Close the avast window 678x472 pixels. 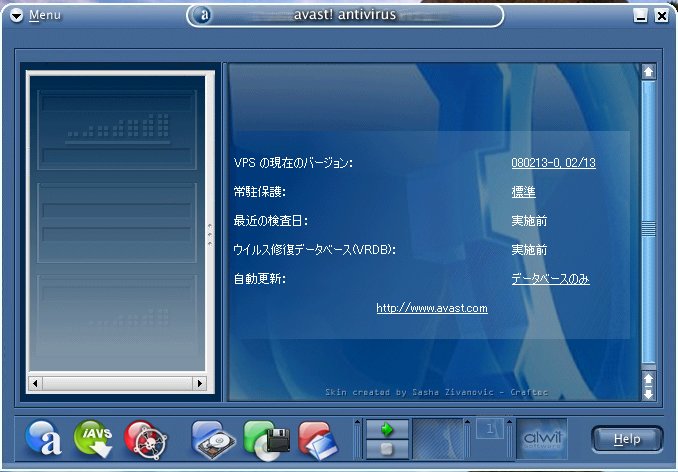pyautogui.click(x=662, y=16)
